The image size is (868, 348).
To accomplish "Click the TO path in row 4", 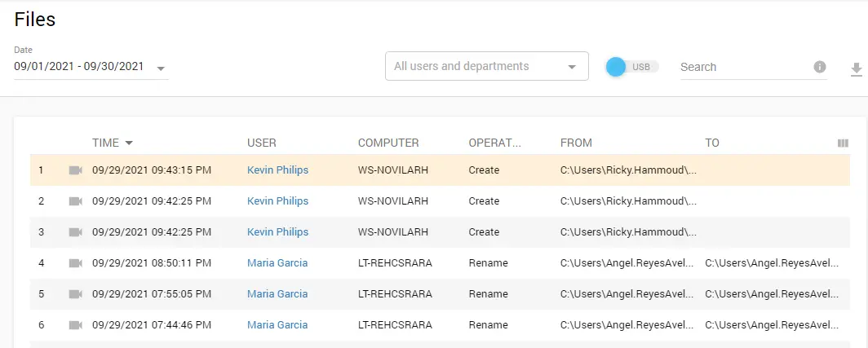I will tap(772, 262).
